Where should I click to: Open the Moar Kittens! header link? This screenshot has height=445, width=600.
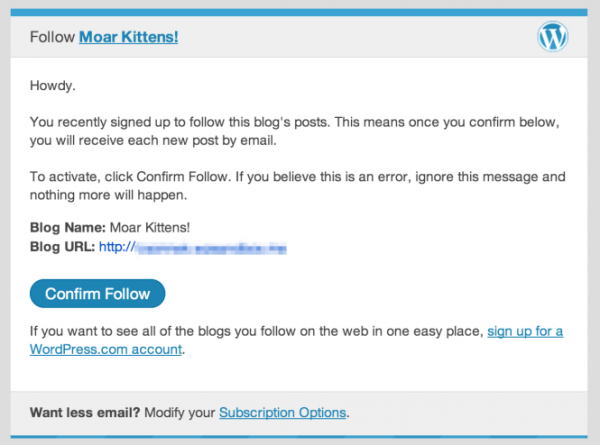pos(129,37)
